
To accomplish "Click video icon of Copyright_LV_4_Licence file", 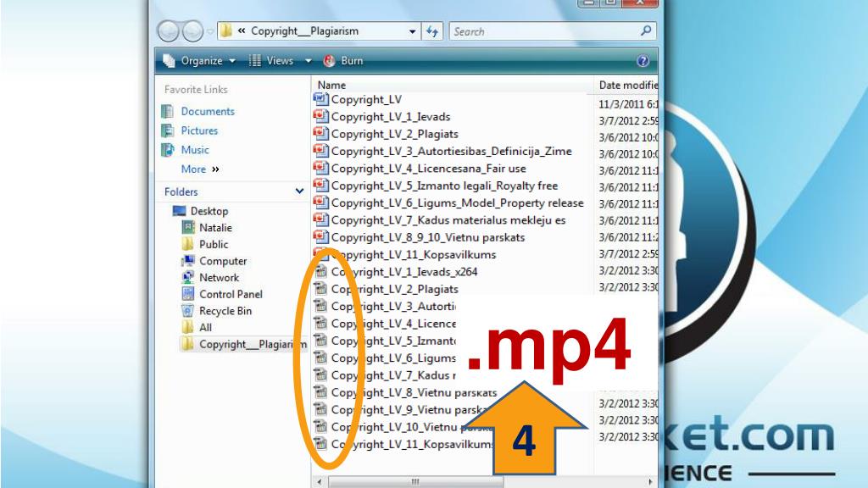I will coord(320,323).
